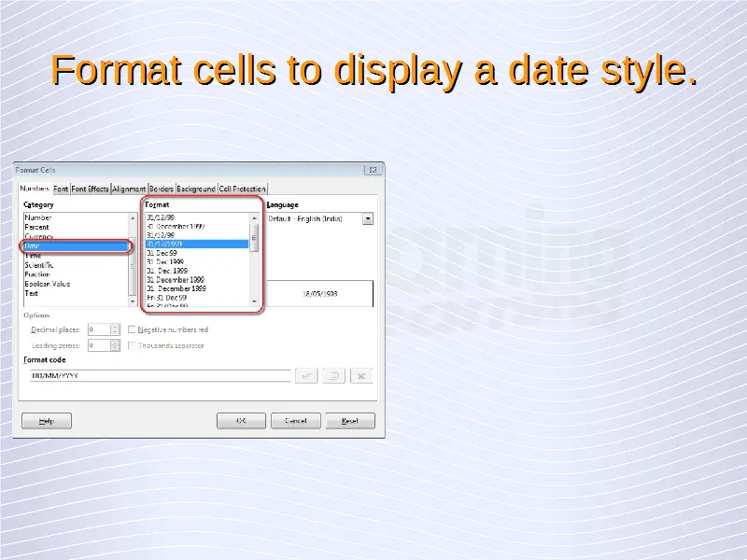
Task: Open the Alignment tab
Action: [129, 189]
